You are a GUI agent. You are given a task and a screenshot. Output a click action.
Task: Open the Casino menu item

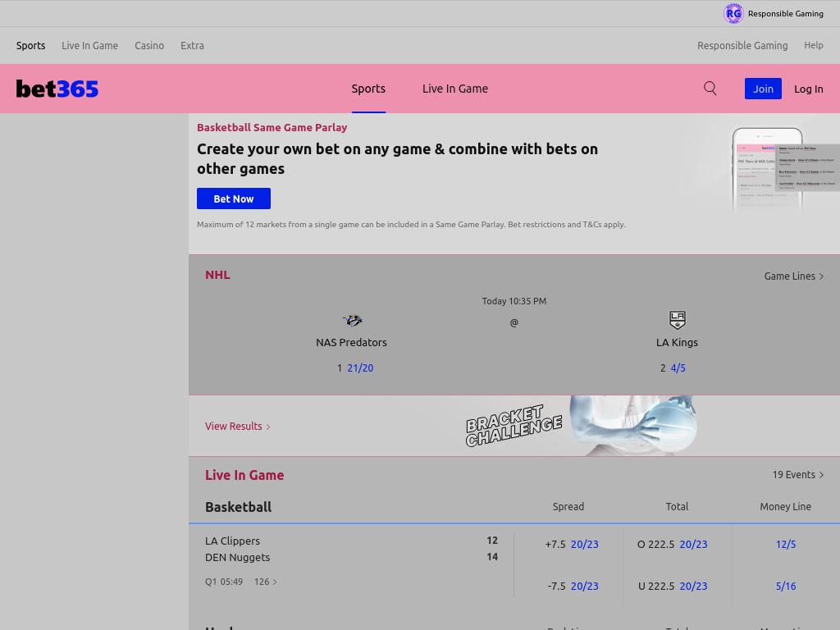click(x=149, y=46)
